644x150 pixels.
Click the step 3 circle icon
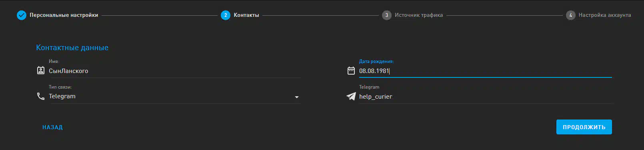pos(386,15)
